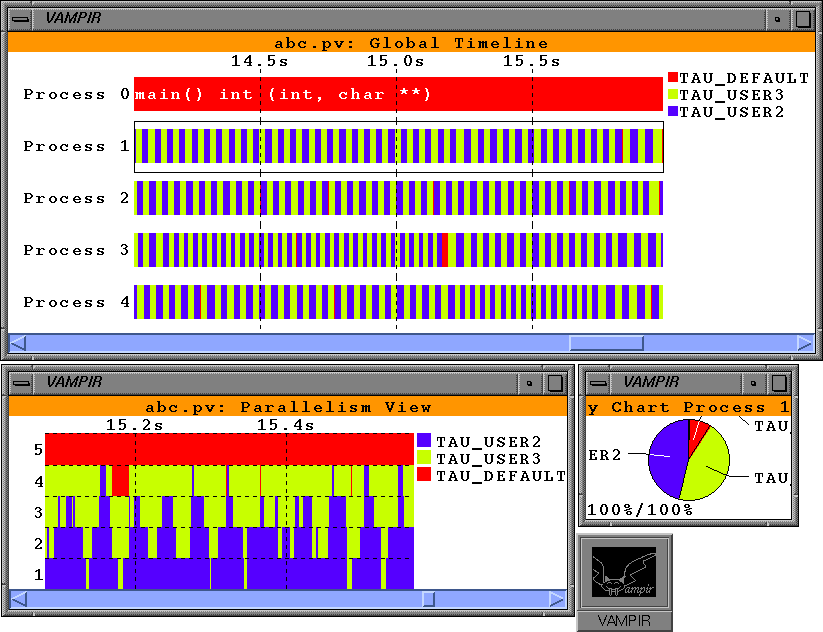
Task: Click the red slice of the pie chart
Action: (x=697, y=431)
